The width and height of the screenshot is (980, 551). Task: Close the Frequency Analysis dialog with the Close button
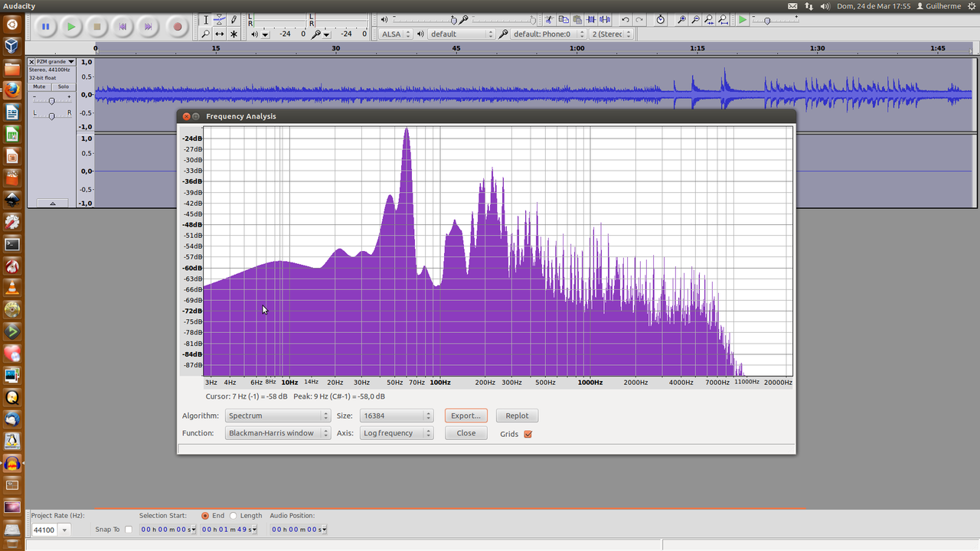pos(465,433)
